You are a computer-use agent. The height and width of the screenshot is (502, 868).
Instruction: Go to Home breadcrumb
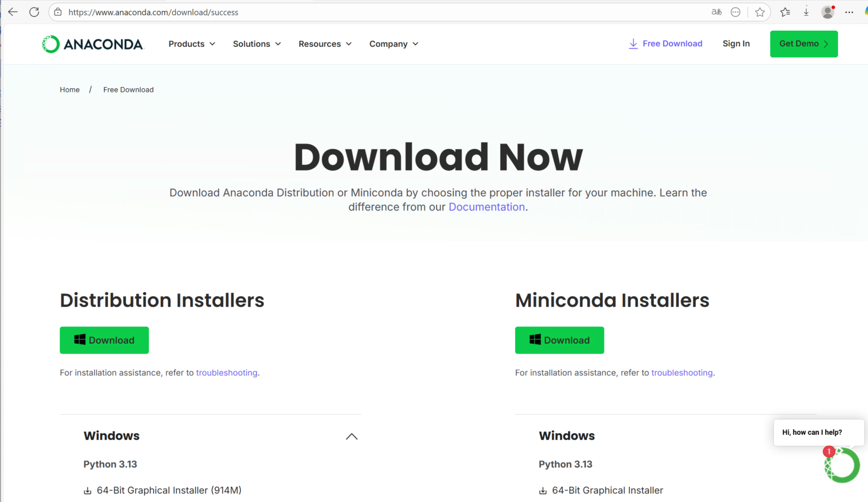pos(70,90)
